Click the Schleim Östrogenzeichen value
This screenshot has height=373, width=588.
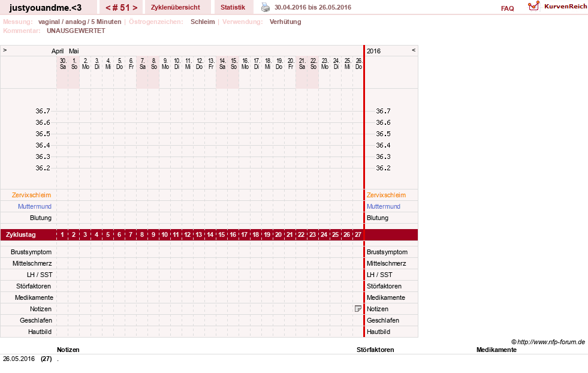pyautogui.click(x=203, y=22)
